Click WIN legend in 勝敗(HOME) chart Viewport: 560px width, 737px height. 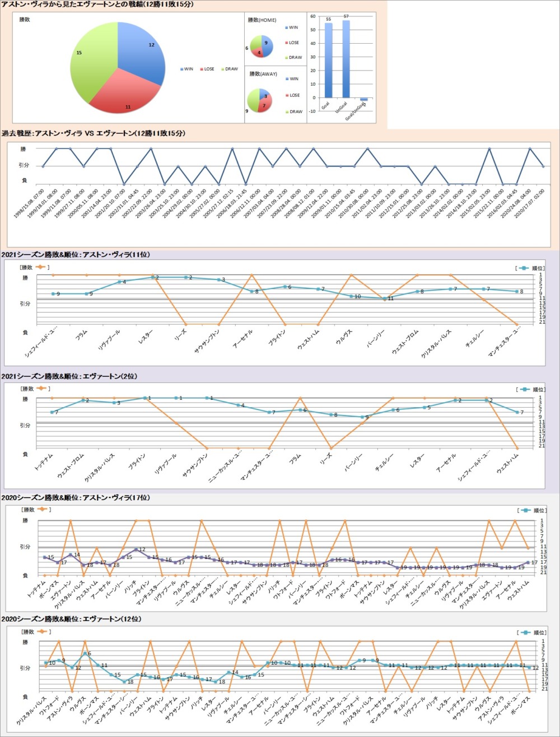[291, 27]
